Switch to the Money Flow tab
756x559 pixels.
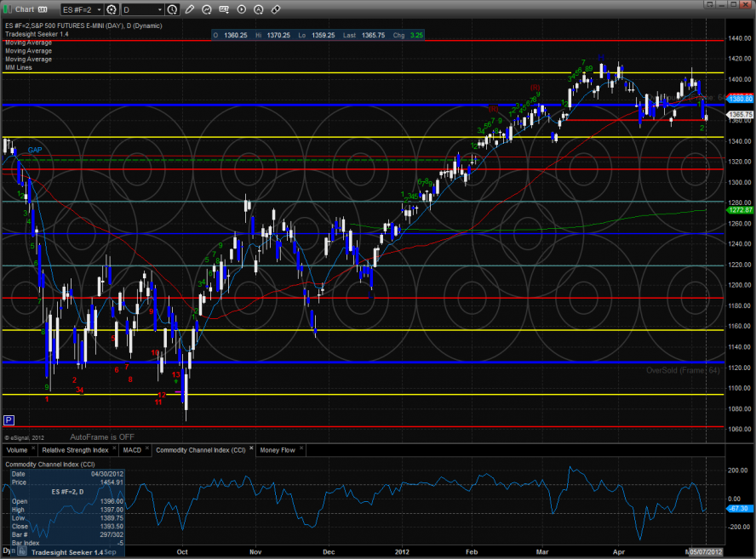coord(277,449)
